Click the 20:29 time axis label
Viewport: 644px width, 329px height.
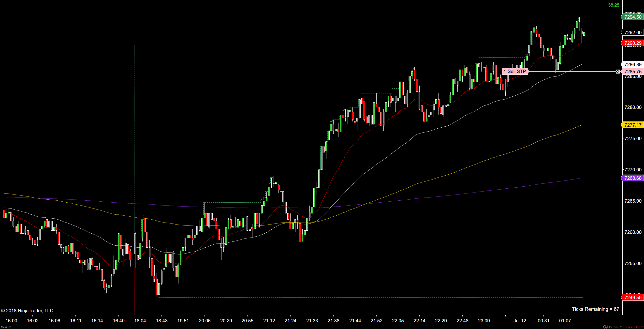click(226, 321)
